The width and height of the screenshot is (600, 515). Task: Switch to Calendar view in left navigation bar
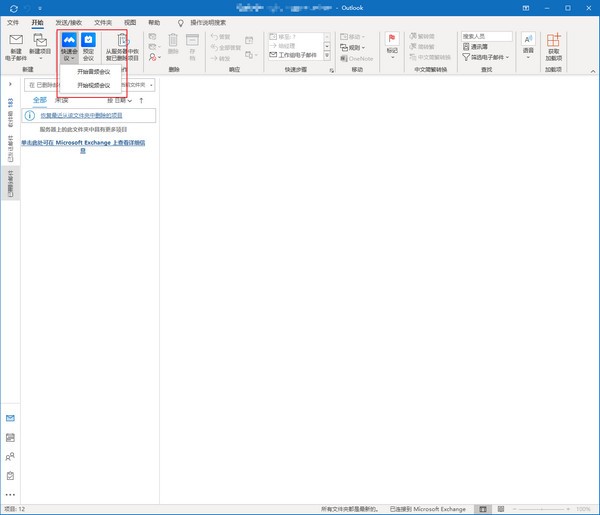pos(10,437)
